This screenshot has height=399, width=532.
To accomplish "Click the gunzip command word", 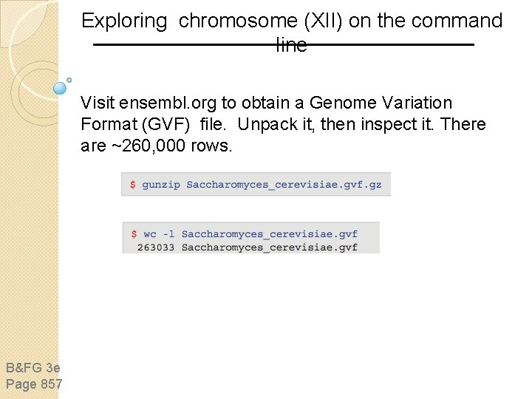I will [161, 185].
